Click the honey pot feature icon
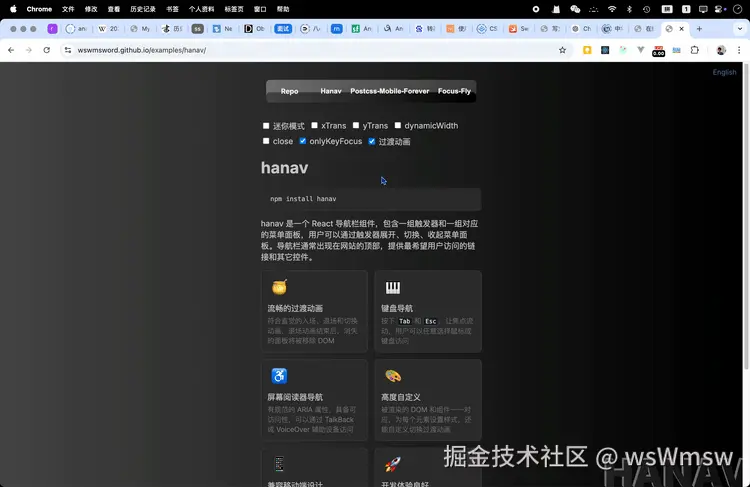Screen dimensions: 750x487 pos(279,287)
